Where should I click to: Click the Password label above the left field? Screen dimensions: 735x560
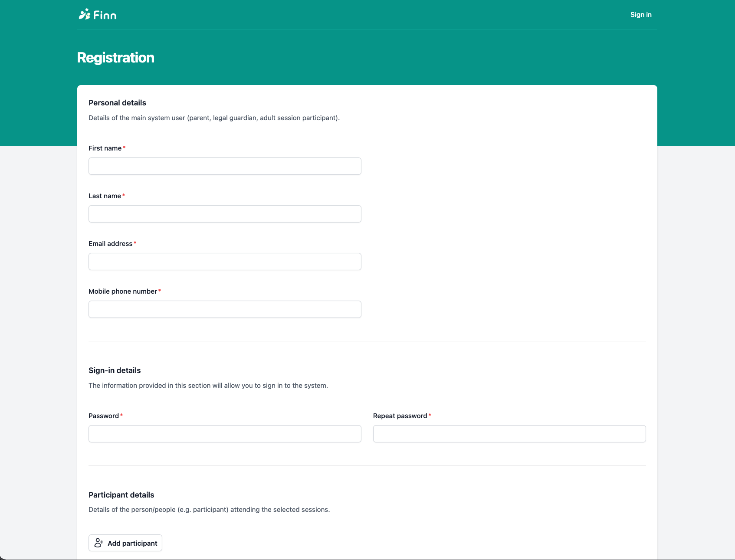pos(104,416)
